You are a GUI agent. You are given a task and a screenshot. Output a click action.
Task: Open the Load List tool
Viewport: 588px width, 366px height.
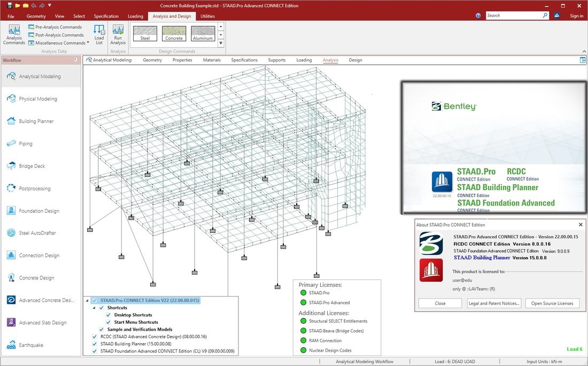point(99,35)
